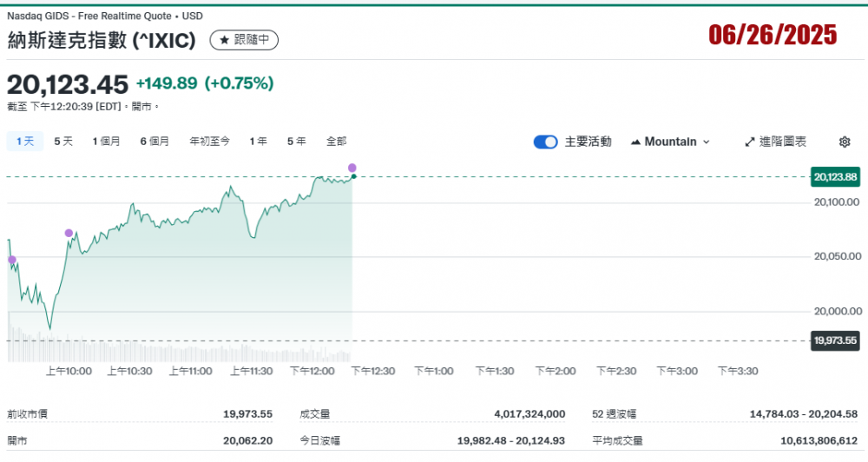Switch chart to the 1年 range
This screenshot has width=868, height=462.
pyautogui.click(x=258, y=141)
